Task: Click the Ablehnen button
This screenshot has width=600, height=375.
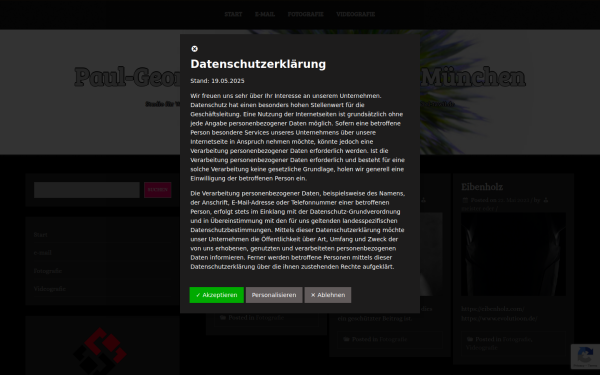Action: (328, 295)
